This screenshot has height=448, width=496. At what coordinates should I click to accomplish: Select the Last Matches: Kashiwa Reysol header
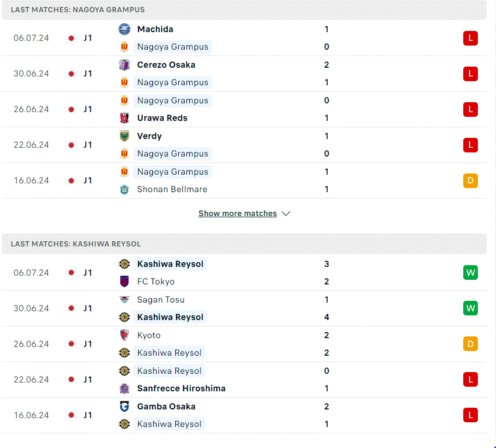76,244
